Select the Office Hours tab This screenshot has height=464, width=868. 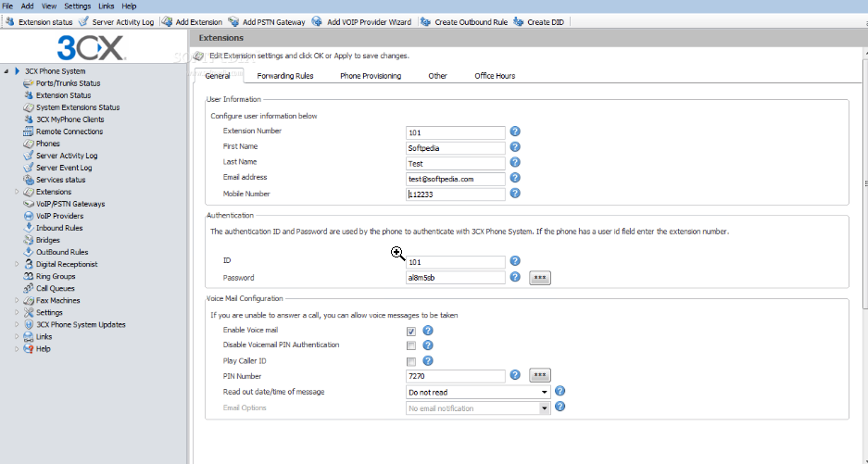tap(495, 76)
